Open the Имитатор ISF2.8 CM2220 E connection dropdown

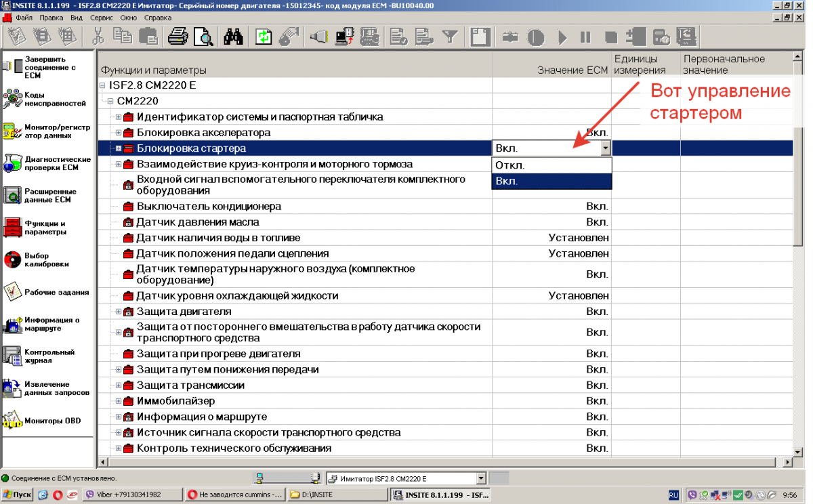(481, 478)
